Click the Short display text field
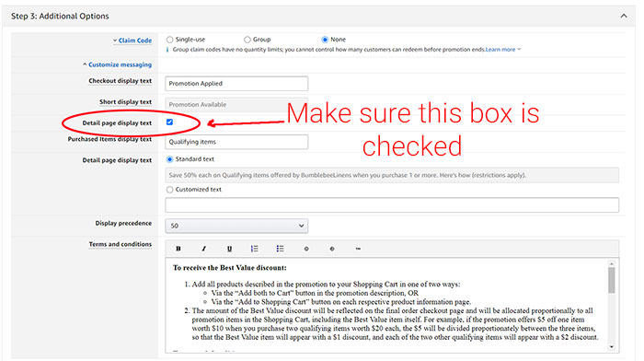 pos(236,104)
